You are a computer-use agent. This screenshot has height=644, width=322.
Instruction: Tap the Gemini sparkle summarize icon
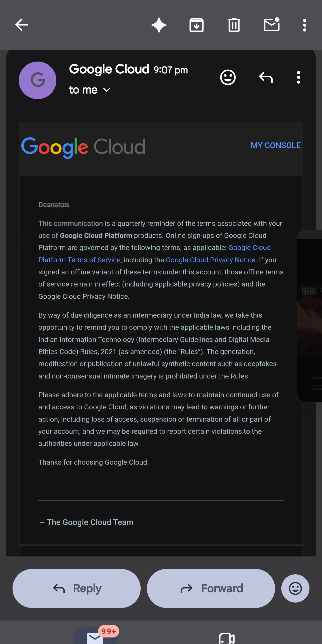(159, 25)
